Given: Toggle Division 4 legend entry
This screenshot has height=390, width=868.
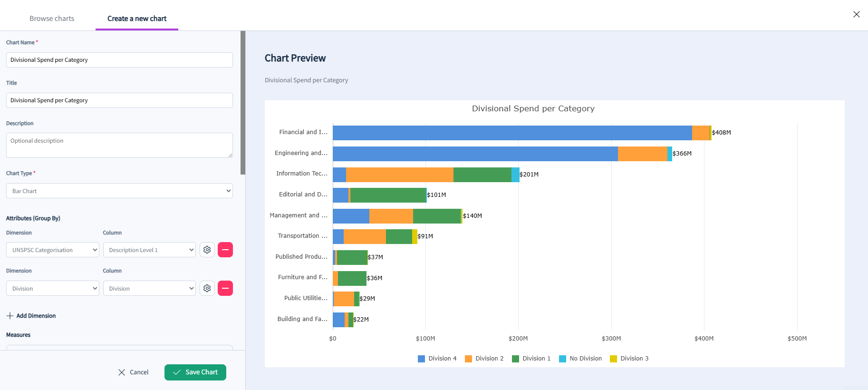Looking at the screenshot, I should pyautogui.click(x=437, y=359).
